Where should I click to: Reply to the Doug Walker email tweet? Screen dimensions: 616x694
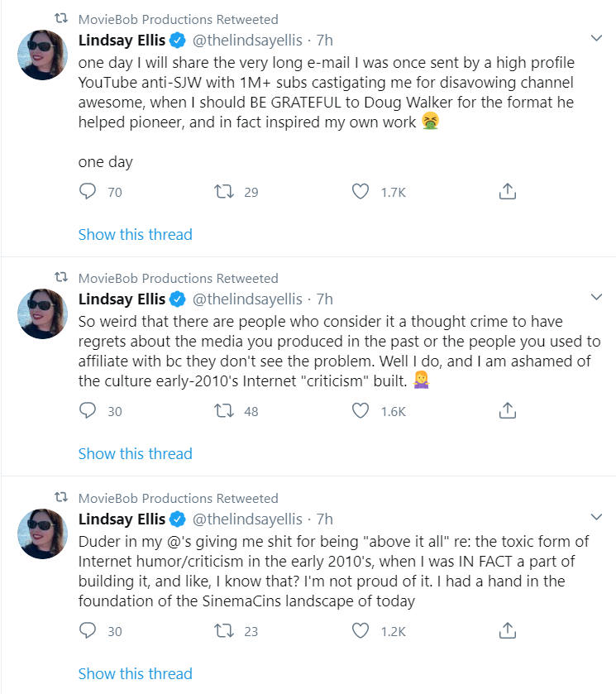88,192
